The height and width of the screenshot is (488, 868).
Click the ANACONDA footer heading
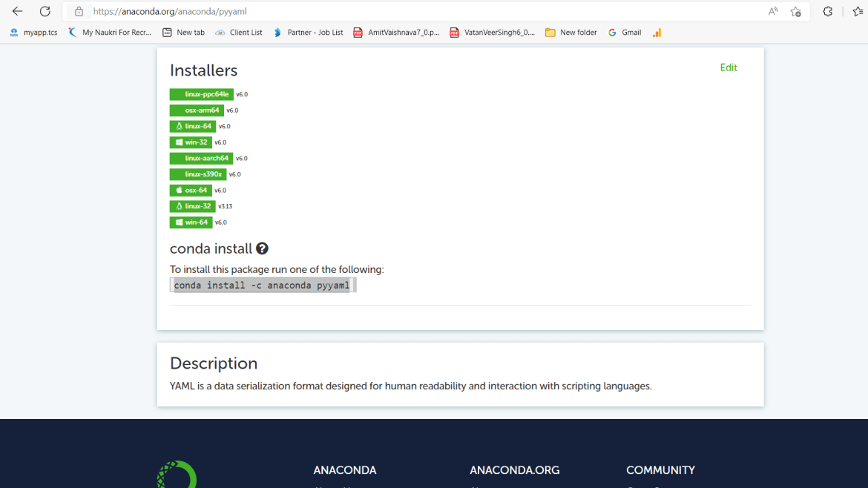tap(345, 470)
